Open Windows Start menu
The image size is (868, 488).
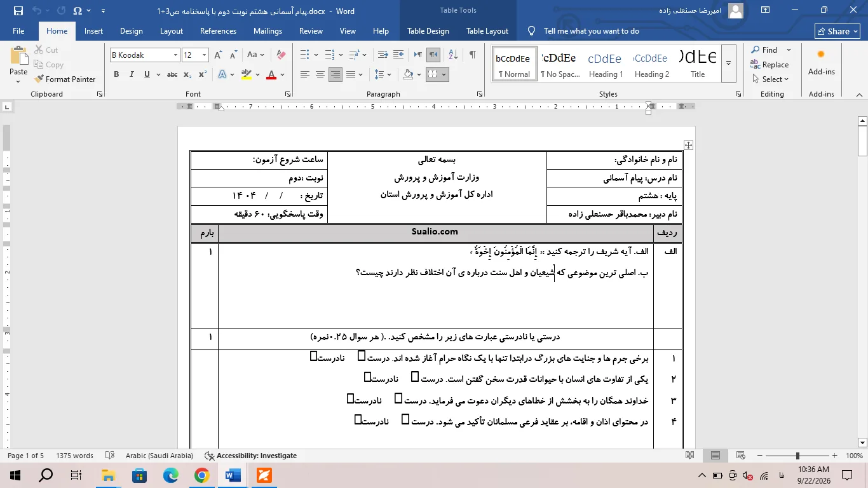click(15, 475)
